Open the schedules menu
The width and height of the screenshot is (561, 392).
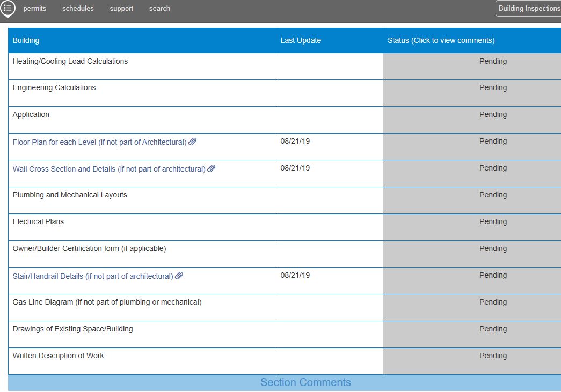78,8
